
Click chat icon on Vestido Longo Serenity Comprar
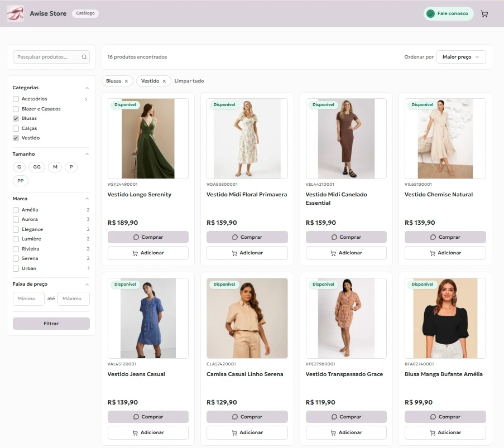click(x=136, y=237)
